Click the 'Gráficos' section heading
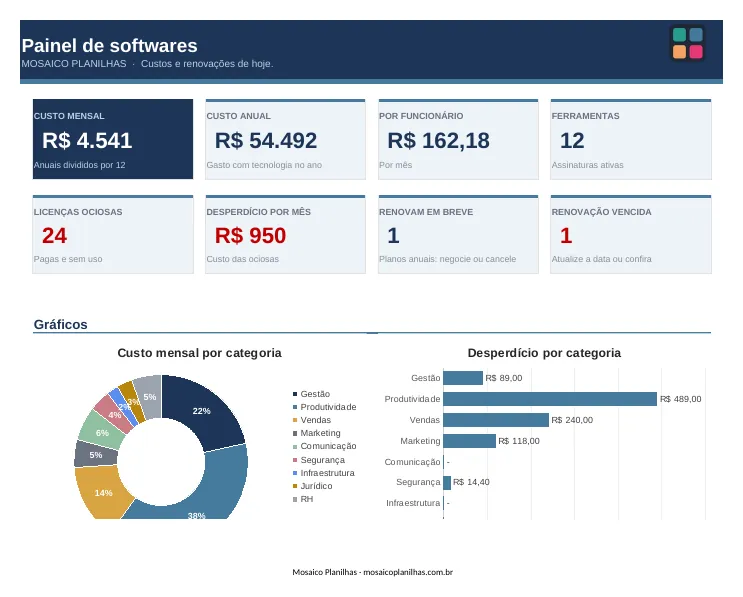Viewport: 743px width, 597px height. click(x=61, y=325)
